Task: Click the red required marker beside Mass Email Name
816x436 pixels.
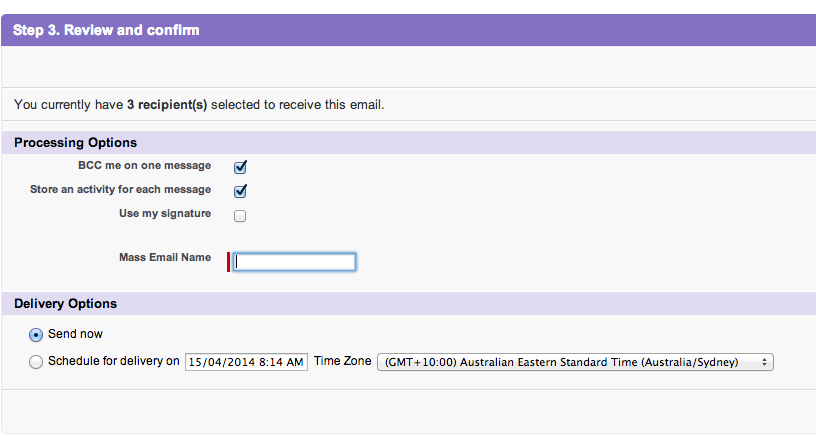Action: point(229,262)
